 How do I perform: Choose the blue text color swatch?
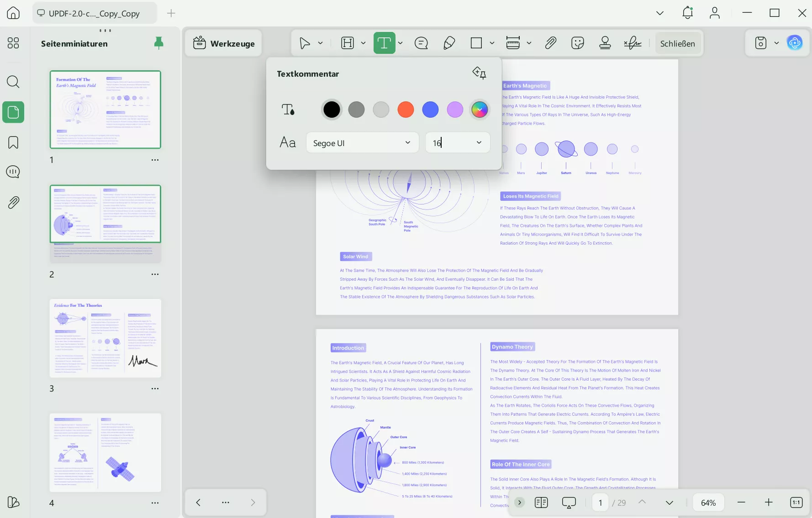(x=430, y=110)
